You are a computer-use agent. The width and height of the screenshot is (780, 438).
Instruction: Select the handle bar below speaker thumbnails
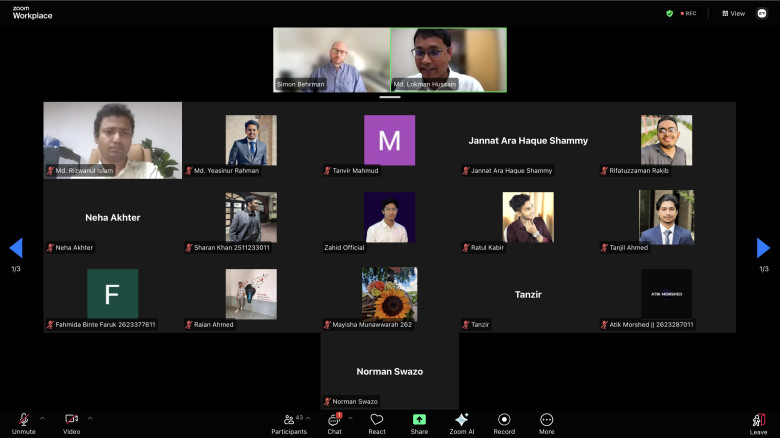(390, 97)
